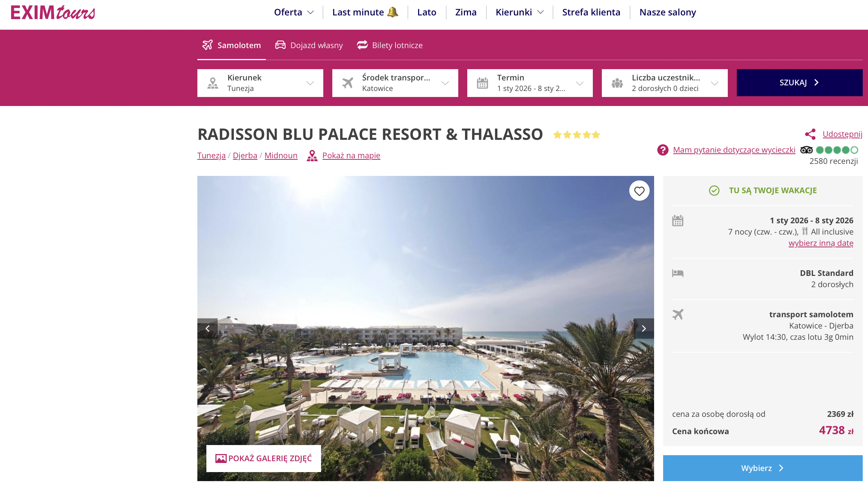
Task: Open the Djerba breadcrumb link
Action: pyautogui.click(x=245, y=156)
